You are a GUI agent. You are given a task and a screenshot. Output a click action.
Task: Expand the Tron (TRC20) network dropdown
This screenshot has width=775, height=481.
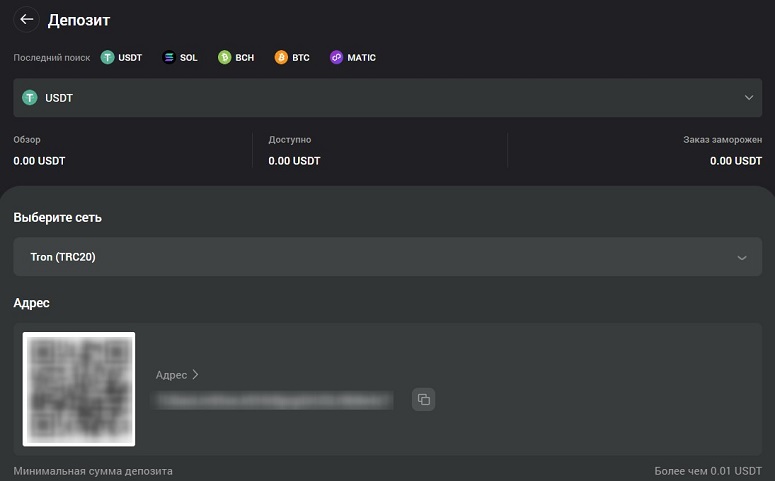tap(388, 257)
